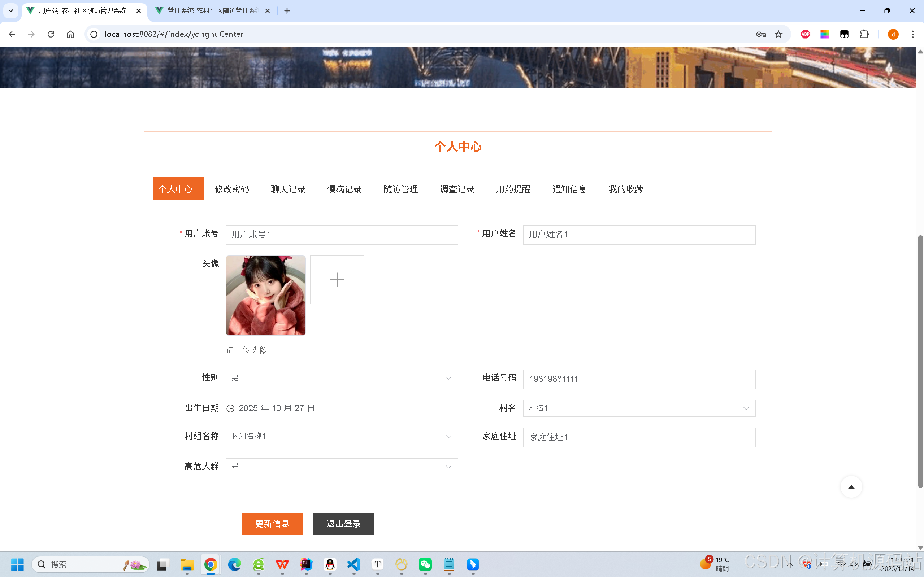Open tab search dropdown arrow

click(11, 11)
